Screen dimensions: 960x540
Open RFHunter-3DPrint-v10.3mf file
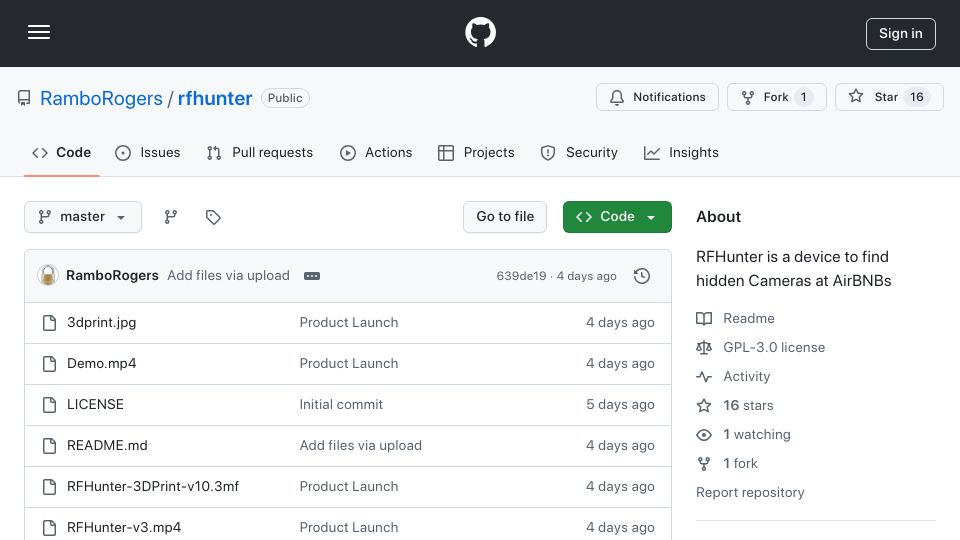click(x=153, y=487)
